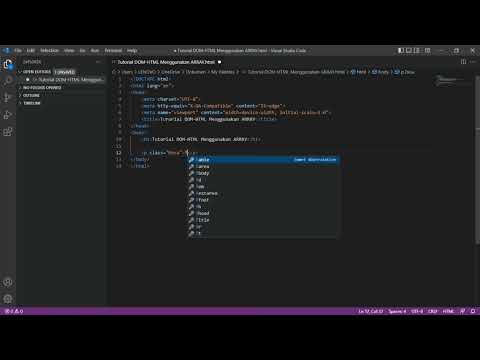Screen dimensions: 480x360
Task: Click the editor vertical scrollbar
Action: point(477,160)
